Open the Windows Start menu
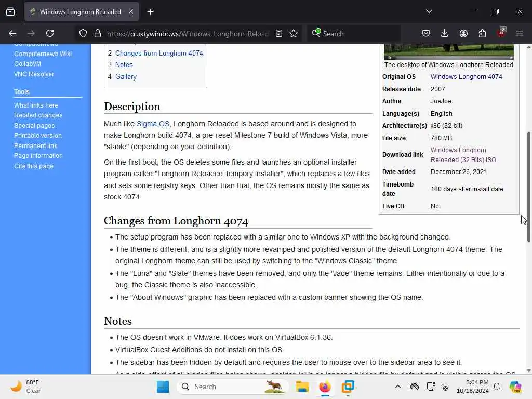Image resolution: width=532 pixels, height=399 pixels. (x=163, y=387)
